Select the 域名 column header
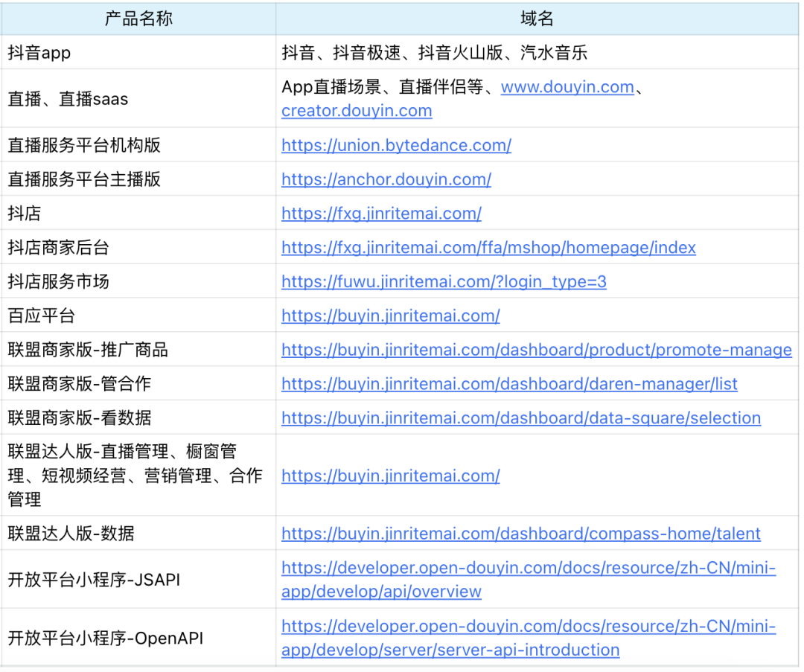Viewport: 804px width, 672px height. (537, 19)
